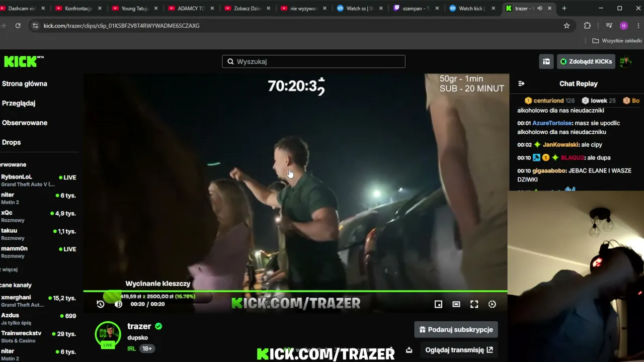Image resolution: width=644 pixels, height=362 pixels.
Task: Click lowek in the chat leaderboard
Action: [x=599, y=101]
